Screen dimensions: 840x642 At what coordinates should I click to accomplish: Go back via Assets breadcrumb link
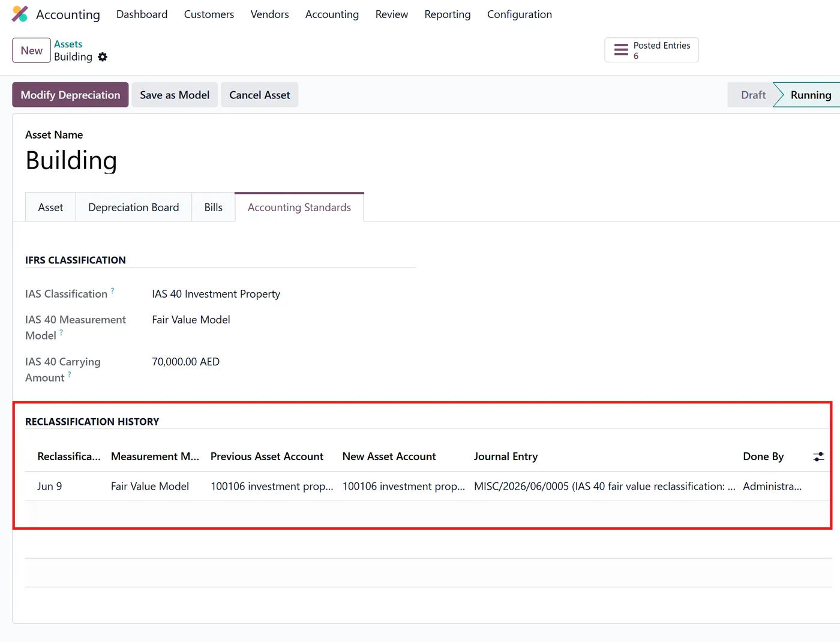[68, 44]
